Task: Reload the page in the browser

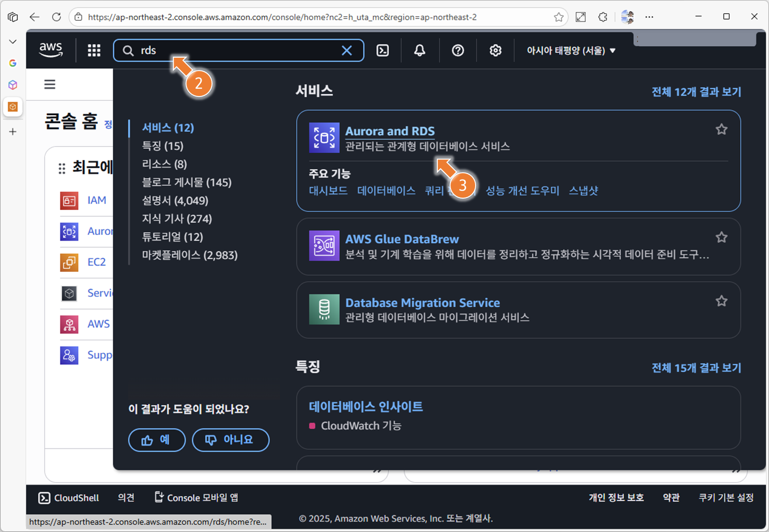Action: (x=56, y=17)
